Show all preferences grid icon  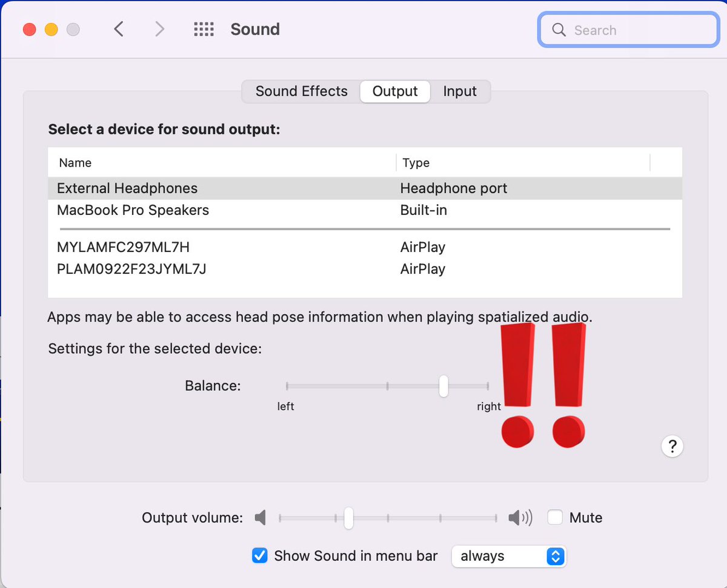(x=204, y=29)
